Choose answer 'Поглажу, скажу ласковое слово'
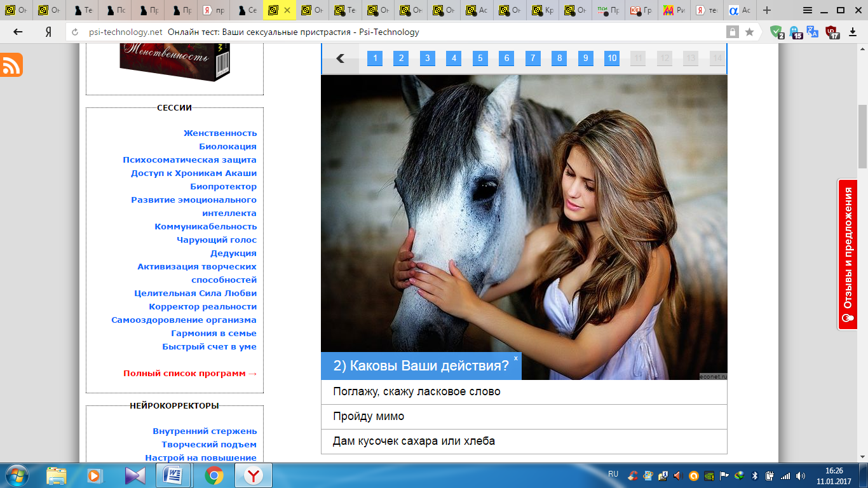Screen dimensions: 868x488 [524, 392]
